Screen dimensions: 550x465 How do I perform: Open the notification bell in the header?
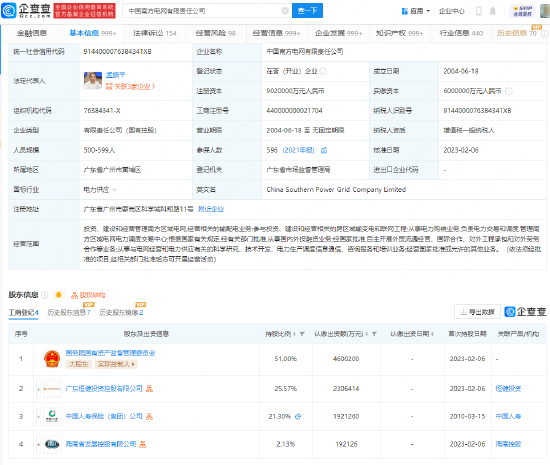point(492,11)
